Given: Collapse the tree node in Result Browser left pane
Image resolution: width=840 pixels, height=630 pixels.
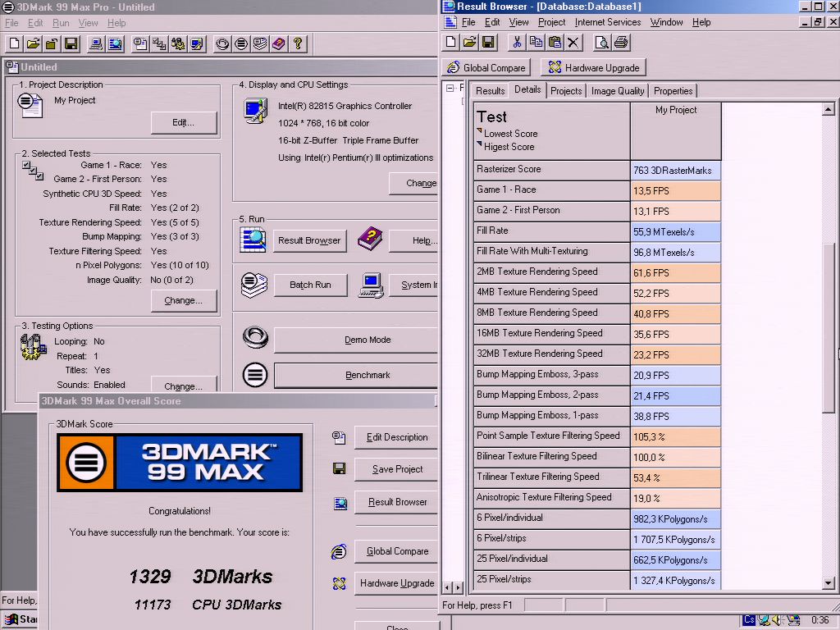Looking at the screenshot, I should [450, 88].
